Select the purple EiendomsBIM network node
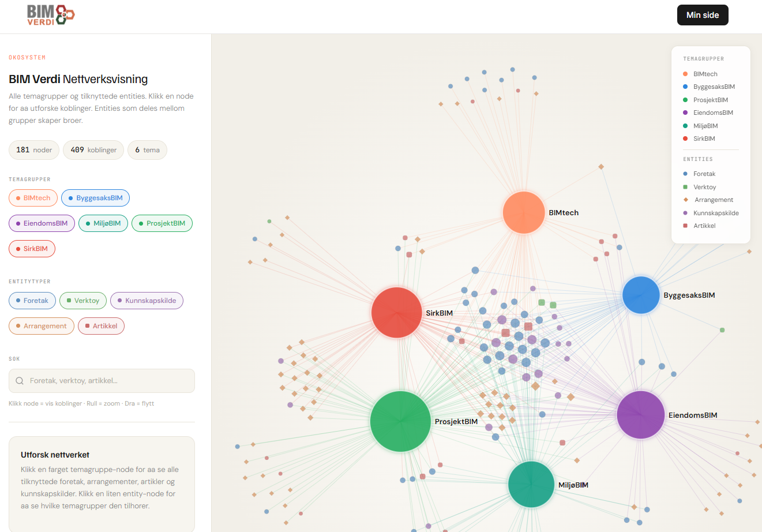This screenshot has height=532, width=762. [x=641, y=414]
